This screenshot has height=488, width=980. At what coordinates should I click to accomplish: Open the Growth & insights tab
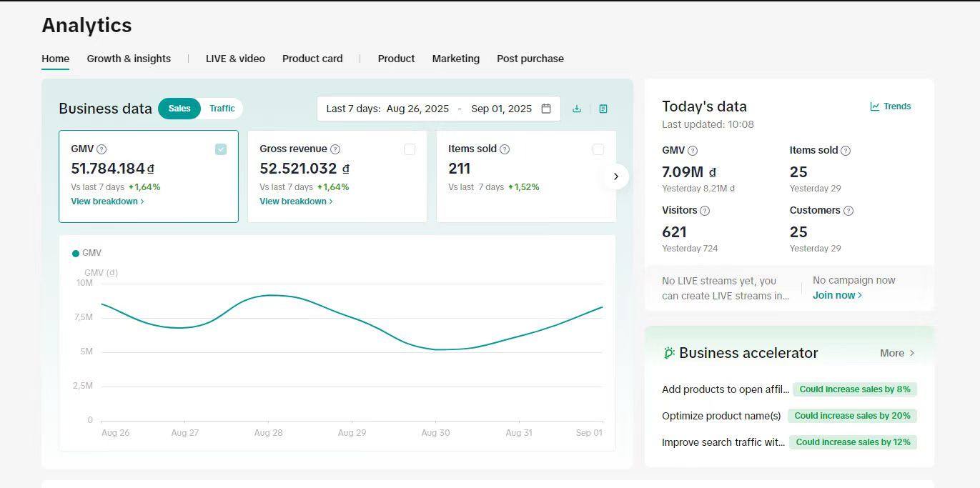pos(129,59)
